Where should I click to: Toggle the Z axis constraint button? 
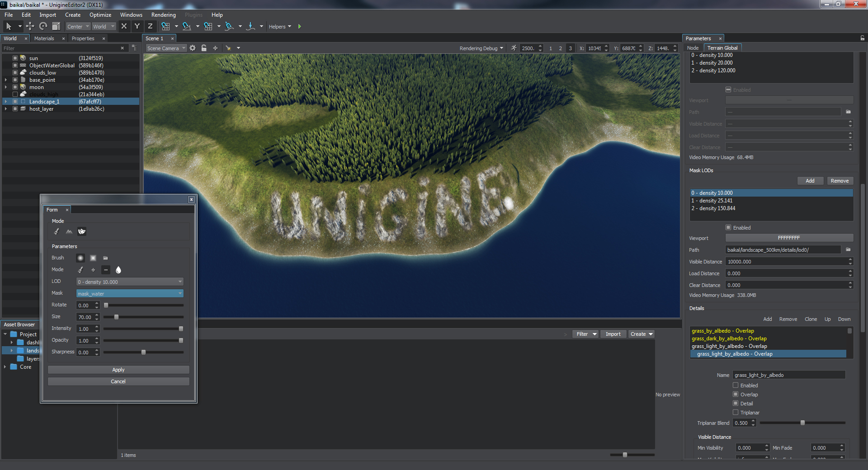pyautogui.click(x=150, y=26)
